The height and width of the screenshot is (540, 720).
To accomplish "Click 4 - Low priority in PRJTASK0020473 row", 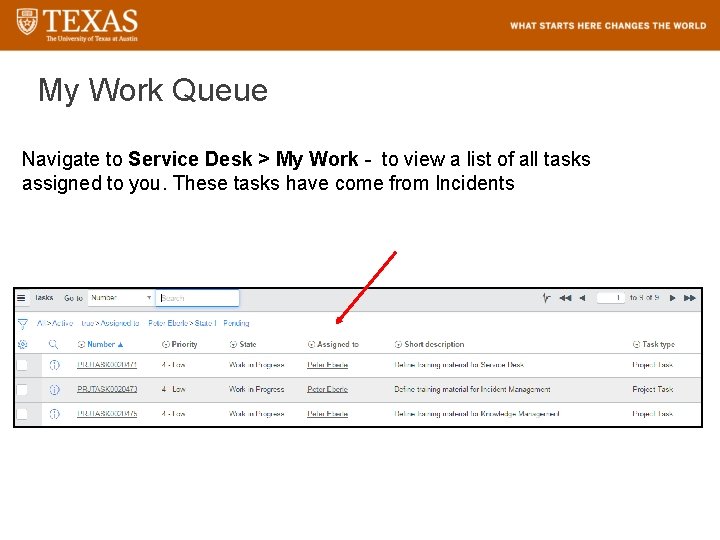I will click(173, 389).
